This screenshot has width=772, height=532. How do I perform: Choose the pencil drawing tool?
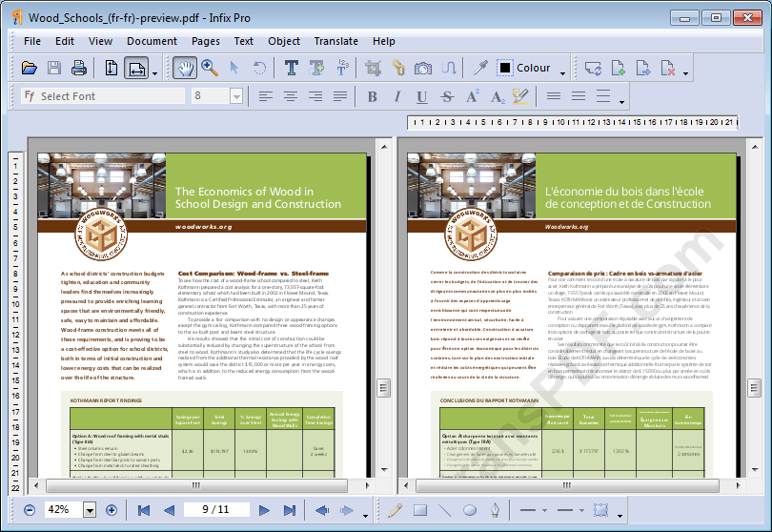point(395,510)
